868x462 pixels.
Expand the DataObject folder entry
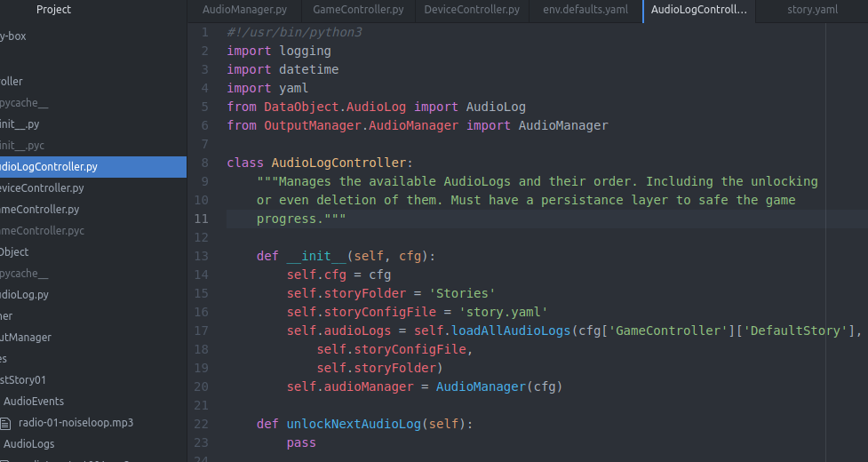pyautogui.click(x=14, y=251)
